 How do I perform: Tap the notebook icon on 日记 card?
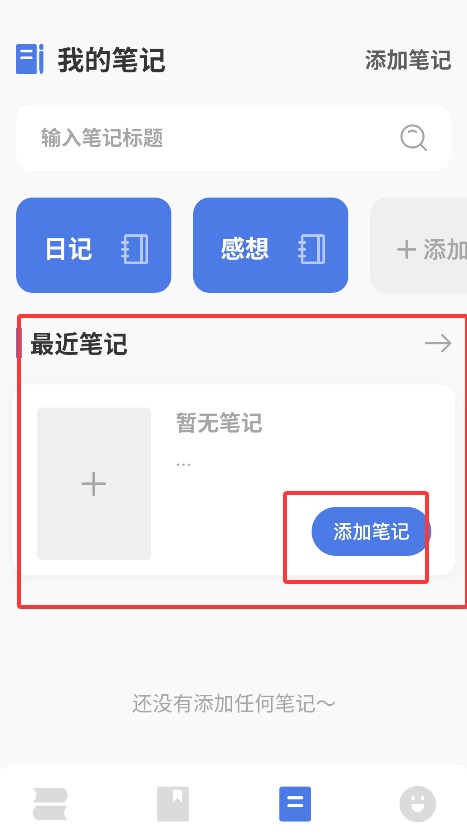[135, 249]
